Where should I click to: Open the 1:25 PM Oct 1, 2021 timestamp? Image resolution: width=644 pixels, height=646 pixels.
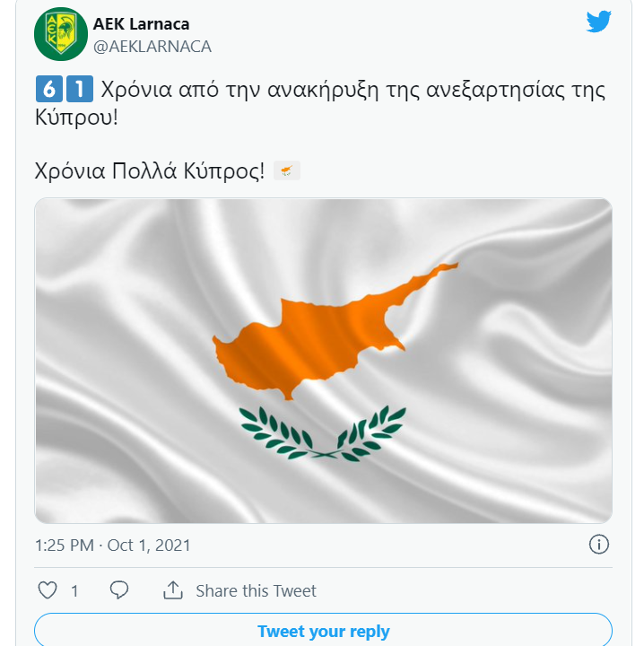pyautogui.click(x=112, y=545)
